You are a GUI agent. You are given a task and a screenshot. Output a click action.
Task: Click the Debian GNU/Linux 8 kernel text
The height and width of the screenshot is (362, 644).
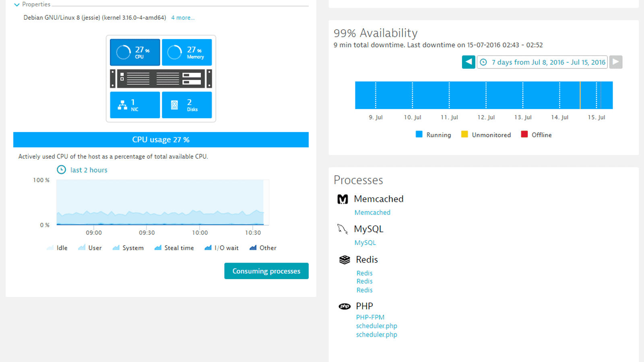pyautogui.click(x=95, y=18)
